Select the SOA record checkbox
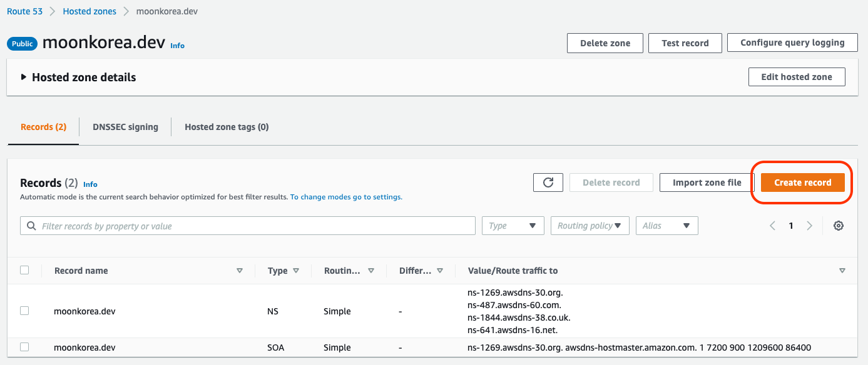 [24, 347]
